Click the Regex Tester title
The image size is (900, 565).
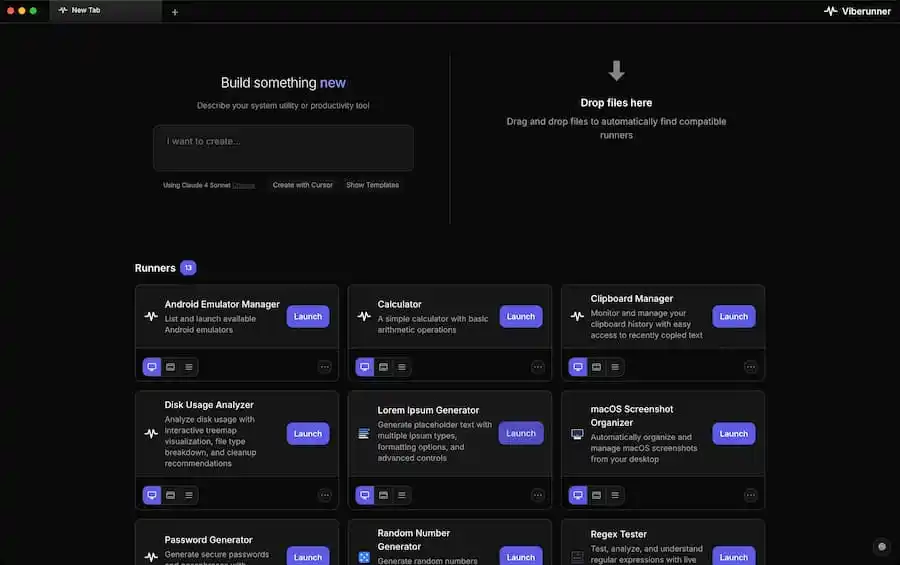618,534
